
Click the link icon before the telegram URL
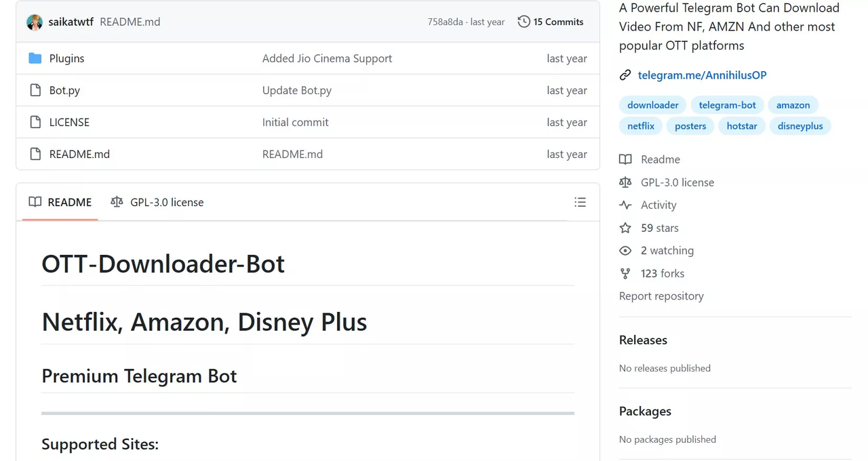(625, 75)
